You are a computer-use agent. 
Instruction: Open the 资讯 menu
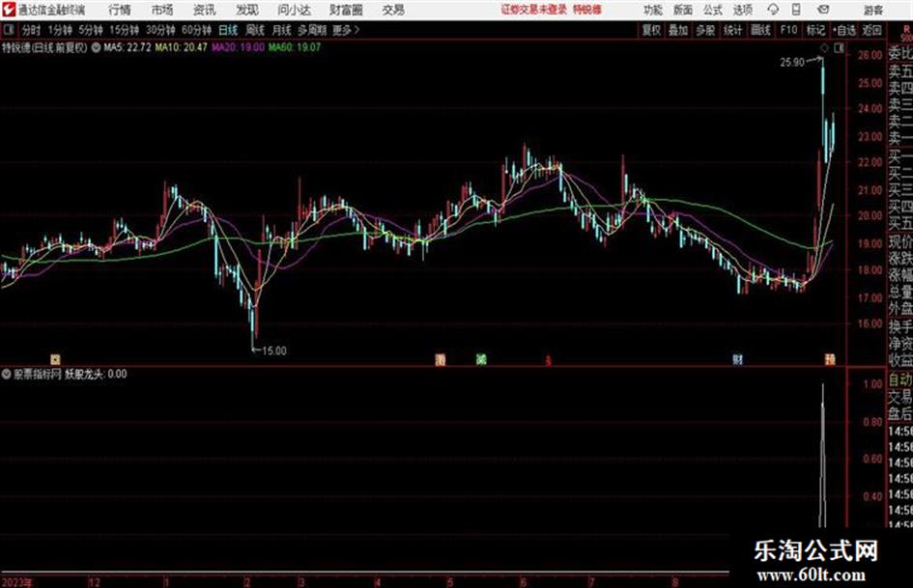(x=204, y=10)
